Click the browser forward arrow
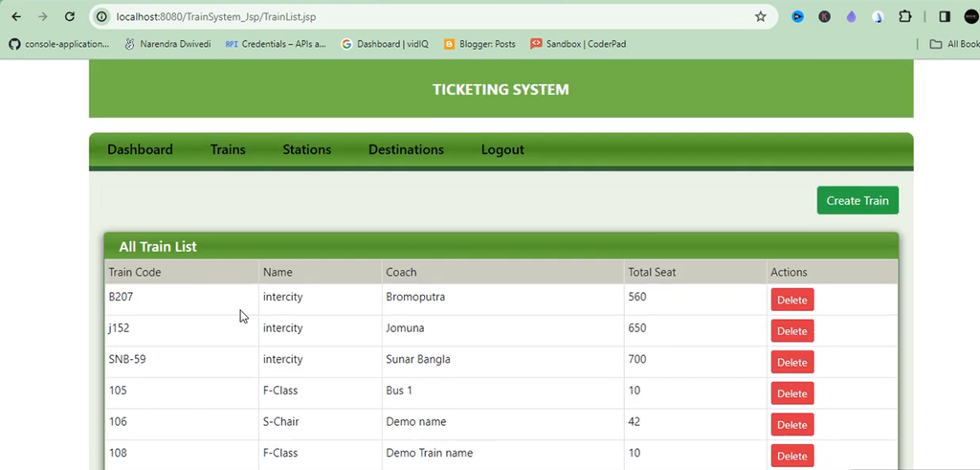Screen dimensions: 980x470 pos(42,17)
